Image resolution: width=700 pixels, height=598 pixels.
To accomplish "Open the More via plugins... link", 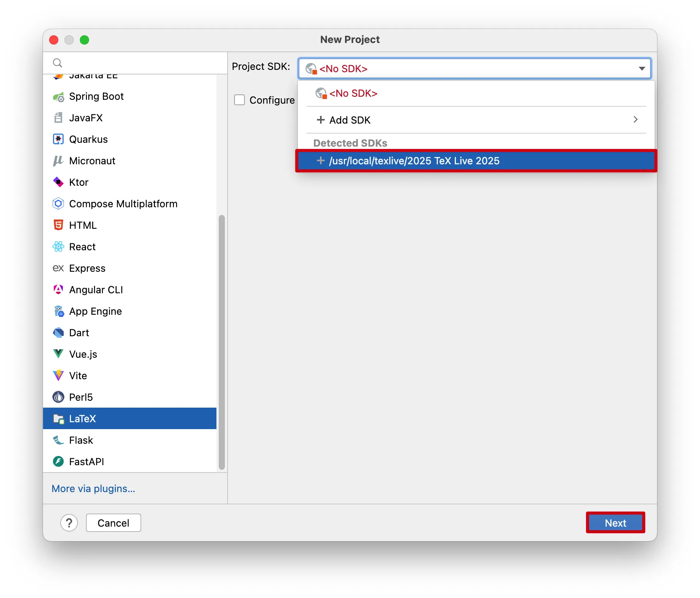I will [x=93, y=489].
